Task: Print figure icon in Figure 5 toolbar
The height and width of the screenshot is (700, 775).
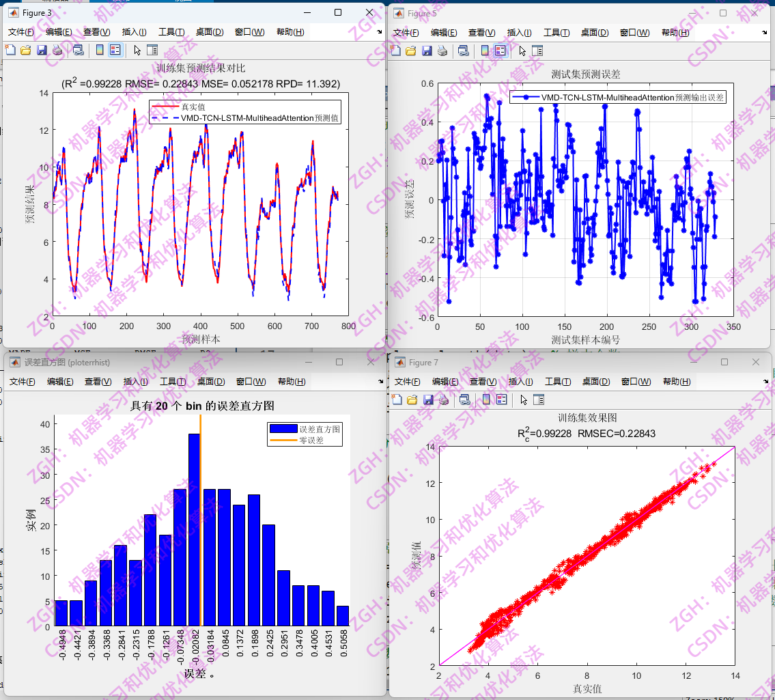Action: [x=442, y=51]
